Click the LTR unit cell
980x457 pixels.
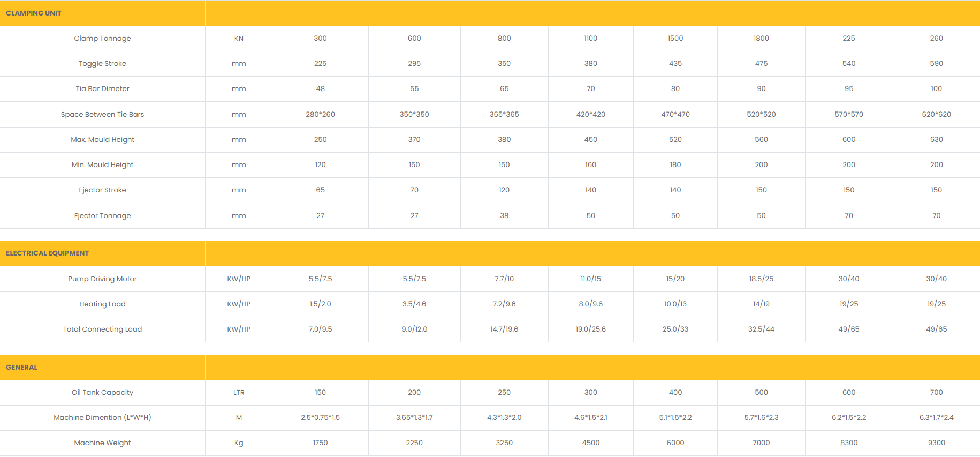tap(239, 392)
